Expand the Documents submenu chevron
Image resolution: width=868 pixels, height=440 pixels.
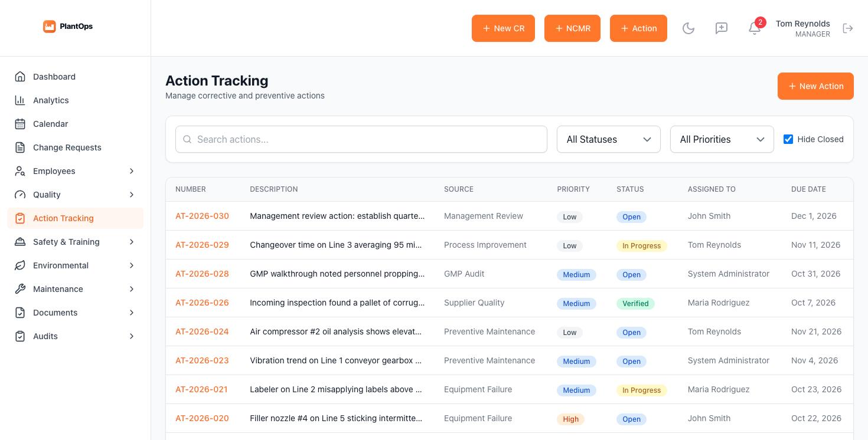click(x=132, y=313)
